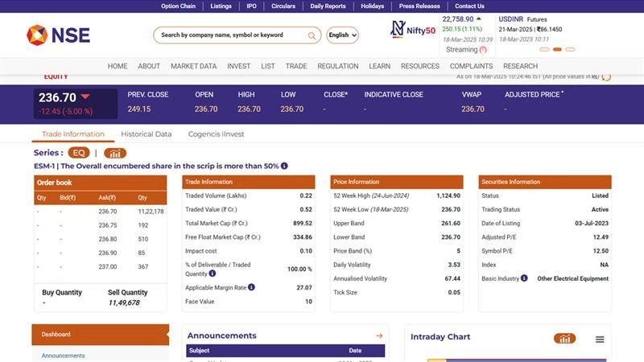
Task: Click info icon next to Applicable Margin Rate
Action: tap(251, 287)
